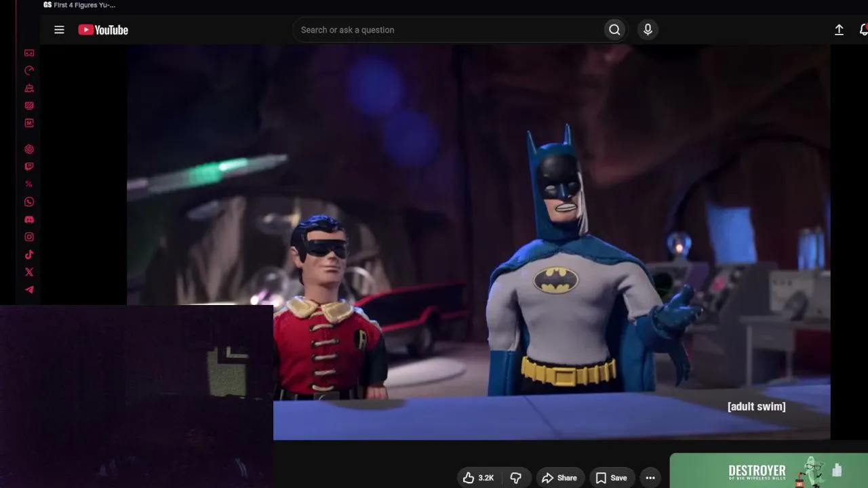This screenshot has height=488, width=868.
Task: Open WhatsApp in the sidebar
Action: coord(29,202)
